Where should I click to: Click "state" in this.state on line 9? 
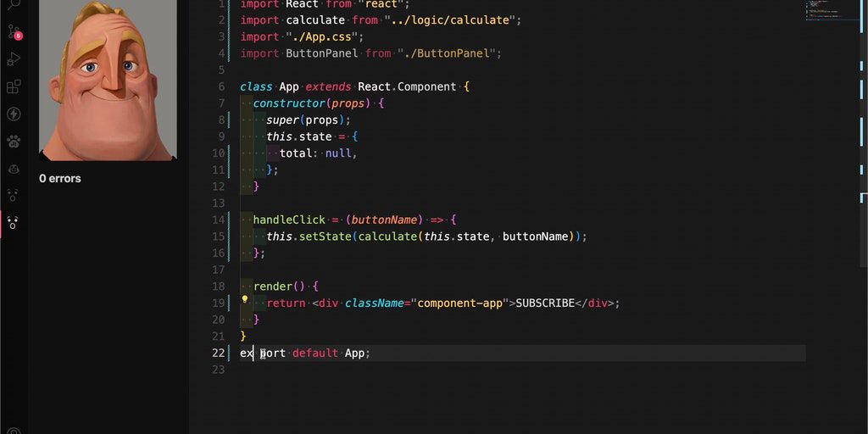pyautogui.click(x=315, y=136)
